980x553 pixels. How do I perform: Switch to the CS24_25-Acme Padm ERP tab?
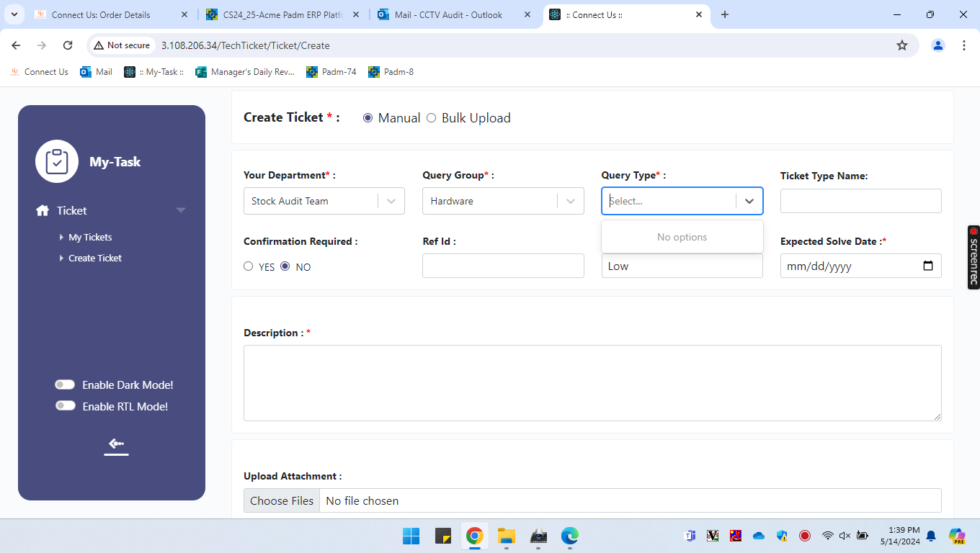[282, 14]
